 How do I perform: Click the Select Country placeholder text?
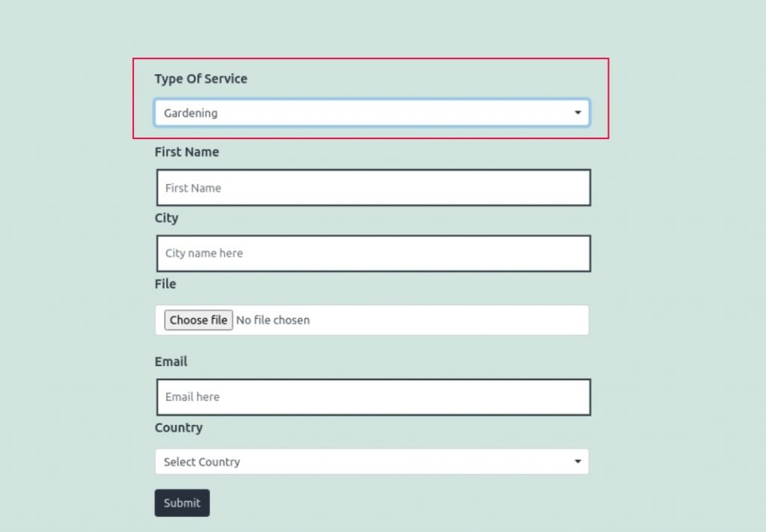(200, 462)
